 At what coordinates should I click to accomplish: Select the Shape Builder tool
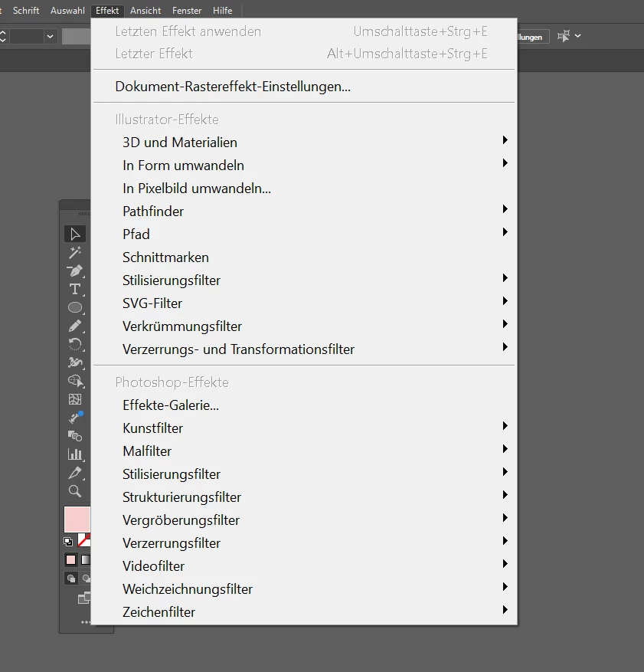click(x=75, y=381)
